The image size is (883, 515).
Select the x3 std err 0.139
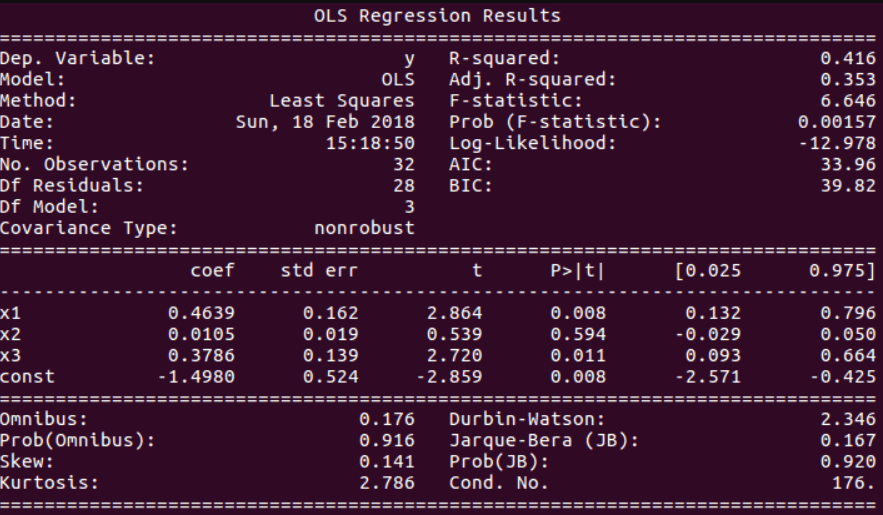coord(331,356)
